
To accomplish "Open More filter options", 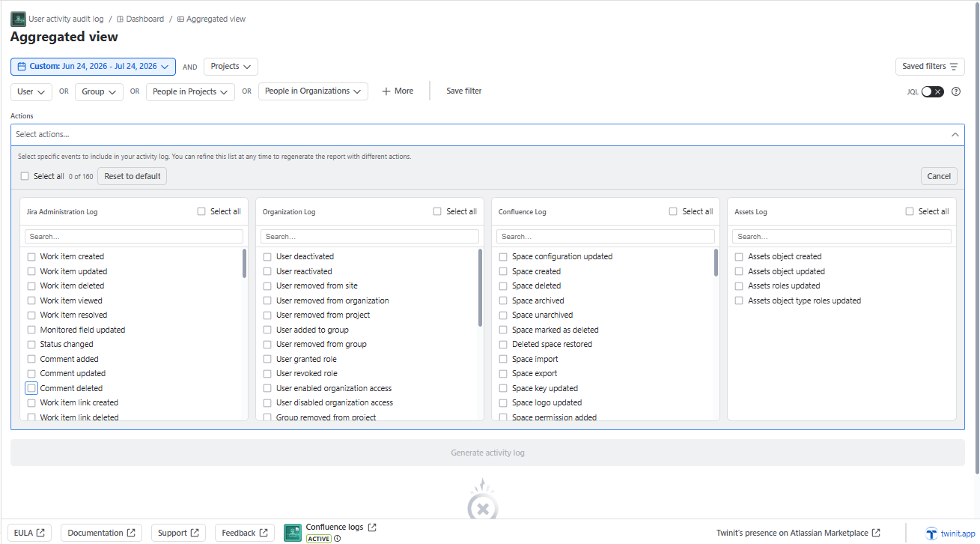I will pos(398,91).
